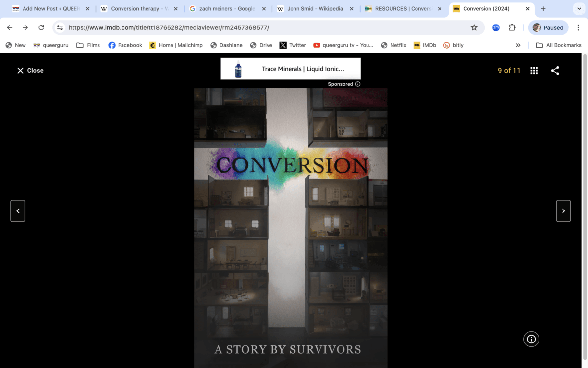Open the Netflix bookmark
Image resolution: width=588 pixels, height=368 pixels.
coord(393,45)
